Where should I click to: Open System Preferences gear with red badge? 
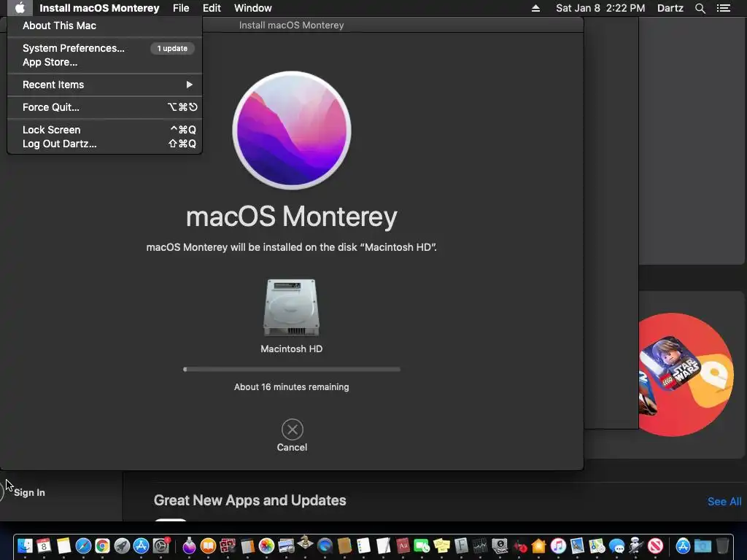[161, 545]
